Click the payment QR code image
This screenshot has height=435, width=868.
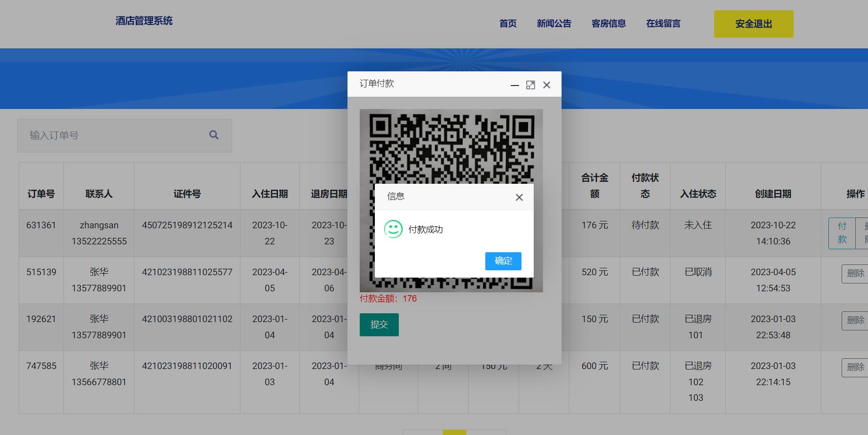coord(451,200)
